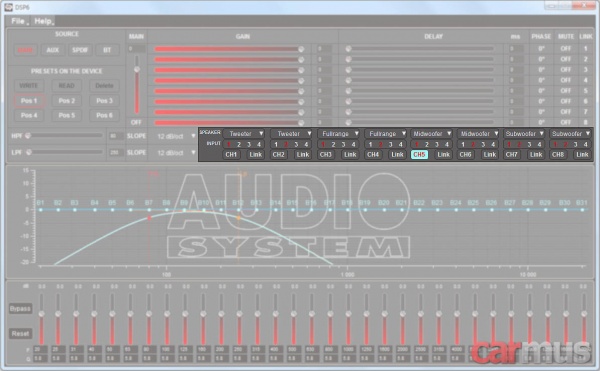Open the File menu

click(18, 21)
